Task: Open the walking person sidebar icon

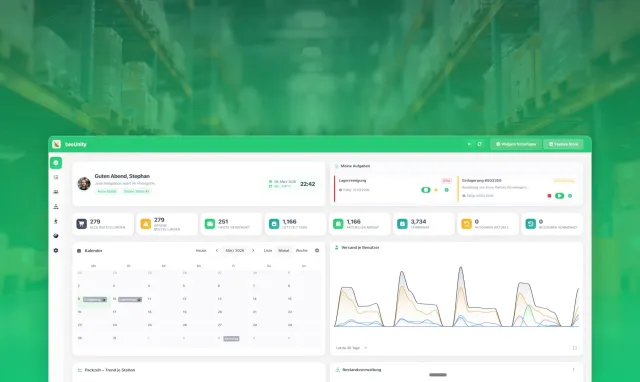Action: point(56,221)
